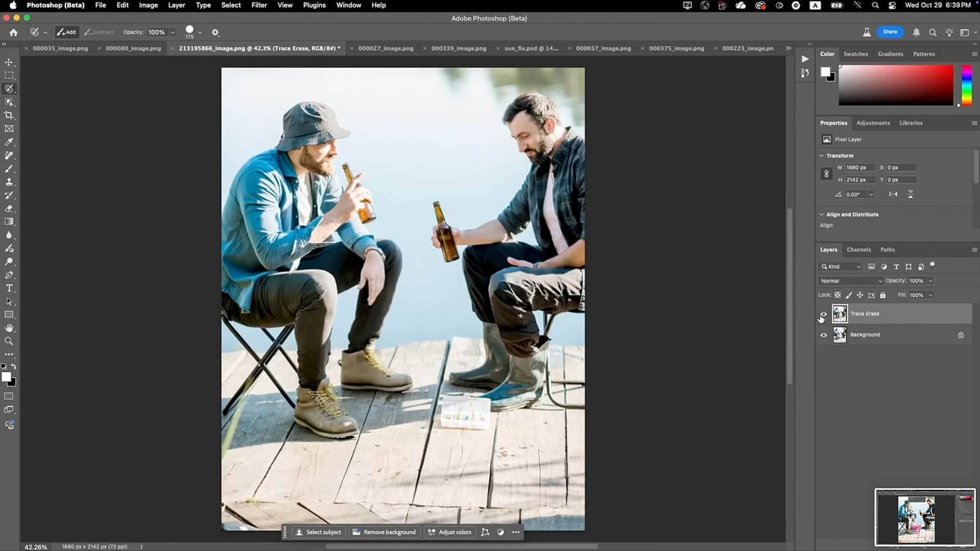Select the Horizontal Type tool

9,288
